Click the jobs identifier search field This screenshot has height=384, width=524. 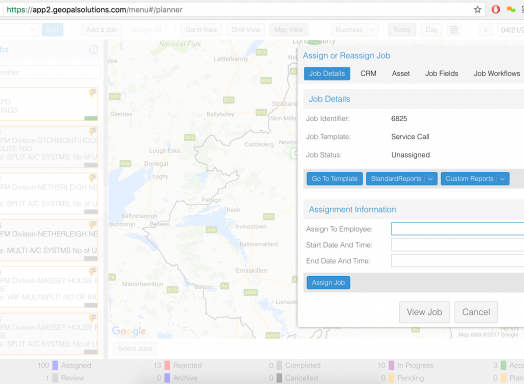pos(49,72)
